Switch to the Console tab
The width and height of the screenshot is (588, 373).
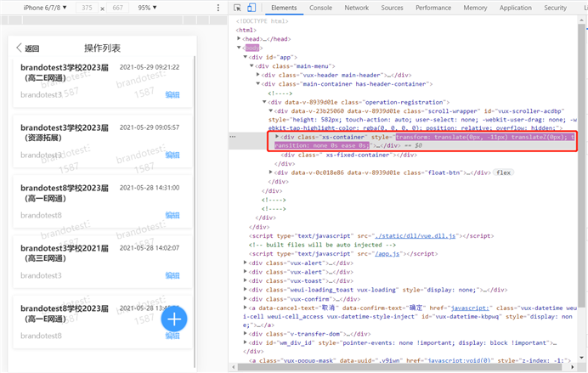point(320,8)
